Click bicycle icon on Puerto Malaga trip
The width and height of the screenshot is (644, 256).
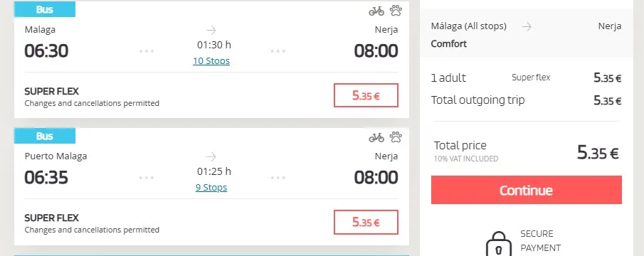(376, 137)
